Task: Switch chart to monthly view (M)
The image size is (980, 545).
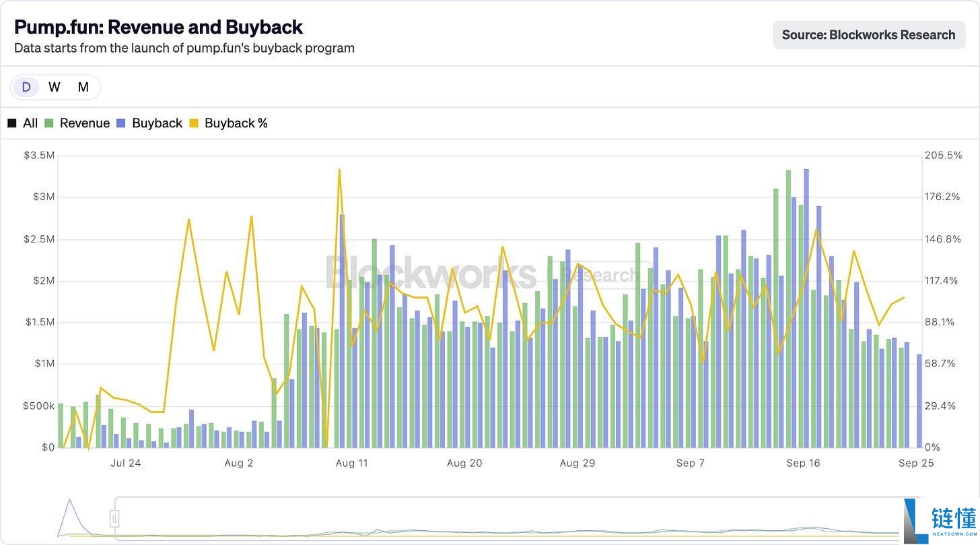Action: (x=83, y=87)
